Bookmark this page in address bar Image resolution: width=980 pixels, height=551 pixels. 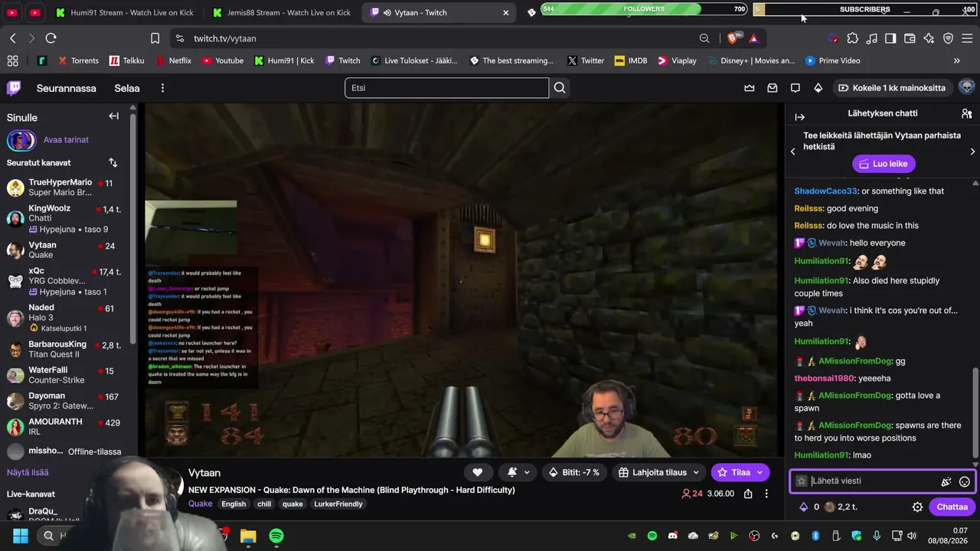[x=155, y=38]
